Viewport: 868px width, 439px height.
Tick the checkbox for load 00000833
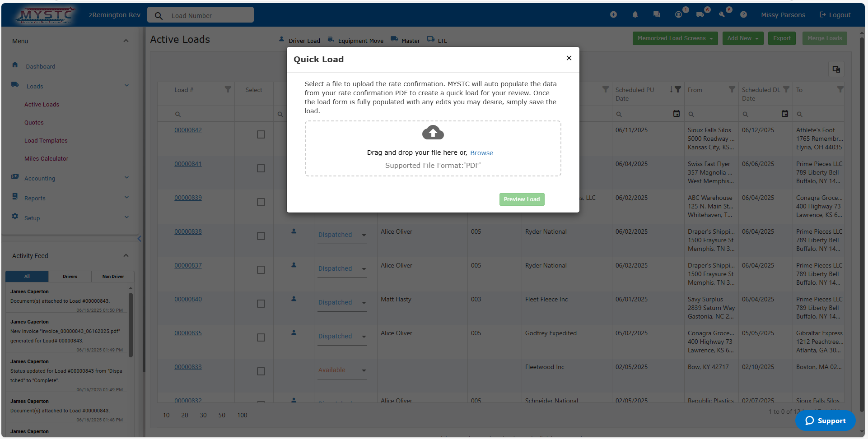[261, 371]
